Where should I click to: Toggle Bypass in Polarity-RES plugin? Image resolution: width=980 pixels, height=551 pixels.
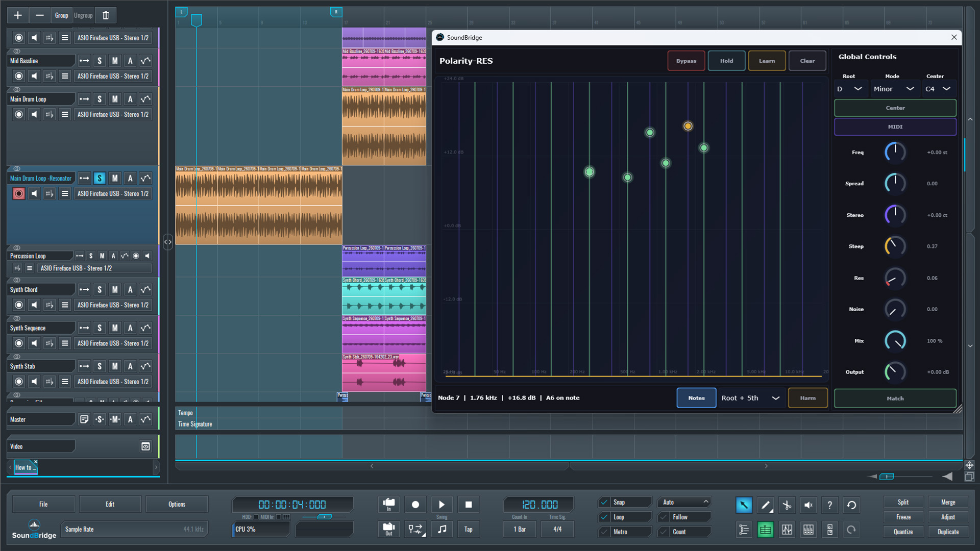pos(686,61)
